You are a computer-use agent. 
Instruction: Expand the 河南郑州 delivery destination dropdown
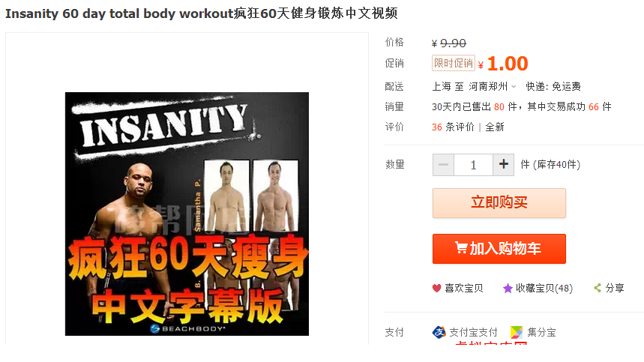point(493,87)
